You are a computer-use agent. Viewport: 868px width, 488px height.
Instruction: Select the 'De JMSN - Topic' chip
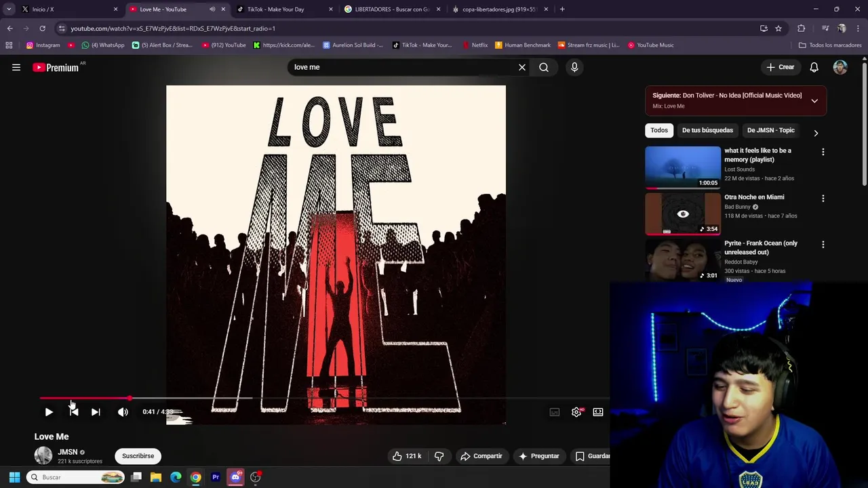[770, 130]
